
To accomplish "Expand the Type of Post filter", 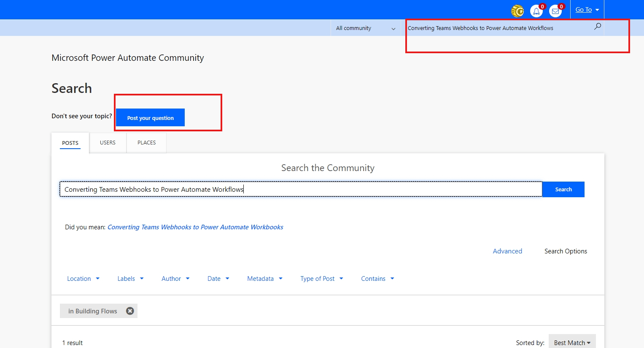I will pyautogui.click(x=322, y=279).
